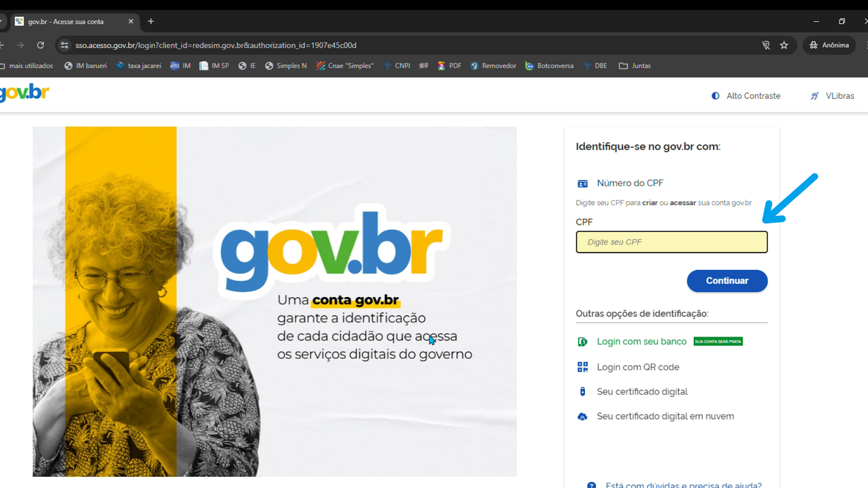Screen dimensions: 868x488
Task: Click the CPF ID card icon
Action: pyautogui.click(x=583, y=184)
